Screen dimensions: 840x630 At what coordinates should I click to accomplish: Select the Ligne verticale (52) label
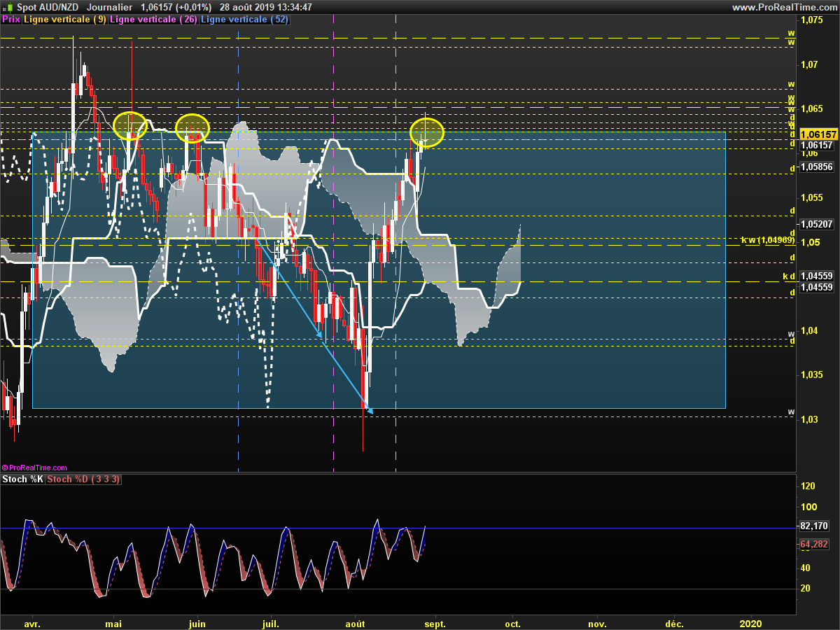pos(245,20)
